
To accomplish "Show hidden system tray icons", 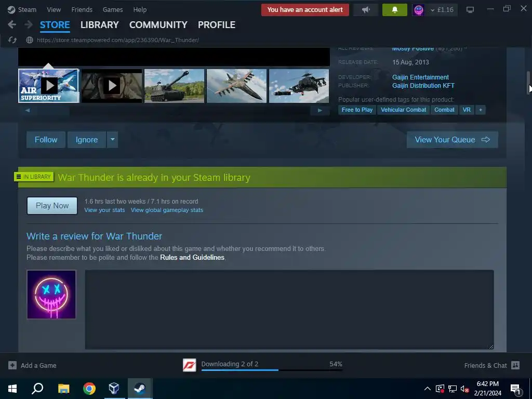I will 428,389.
